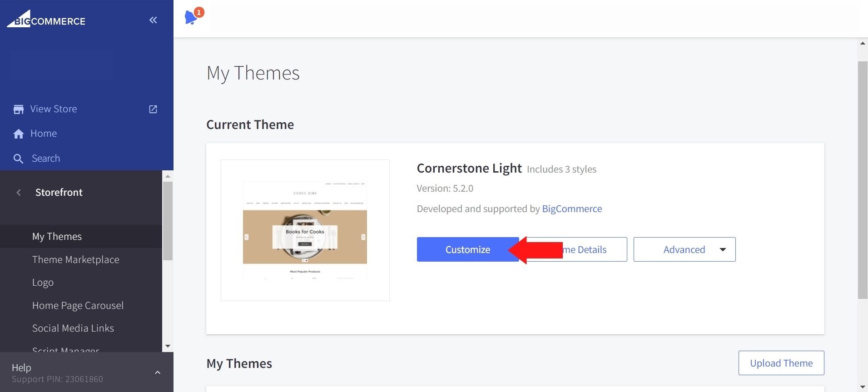
Task: Click the View Store storefront icon
Action: click(19, 109)
